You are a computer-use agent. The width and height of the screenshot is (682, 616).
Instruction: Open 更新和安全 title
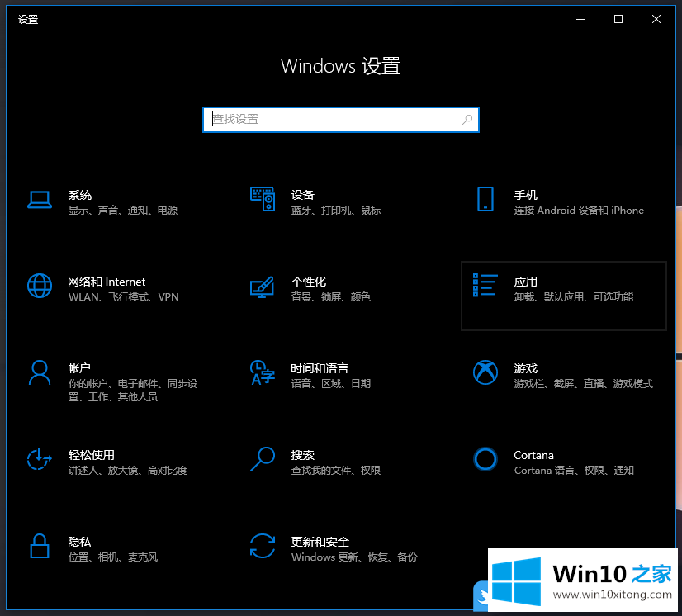point(320,542)
